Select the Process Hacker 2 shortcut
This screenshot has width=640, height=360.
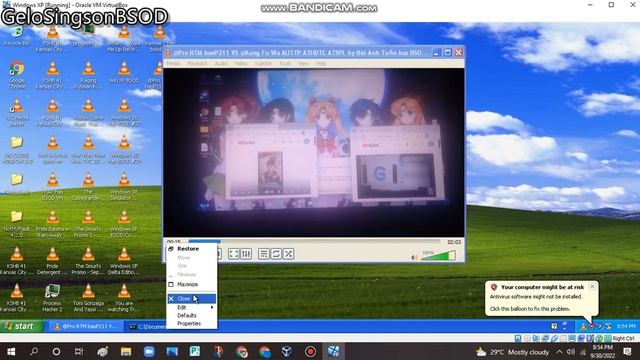[x=52, y=298]
